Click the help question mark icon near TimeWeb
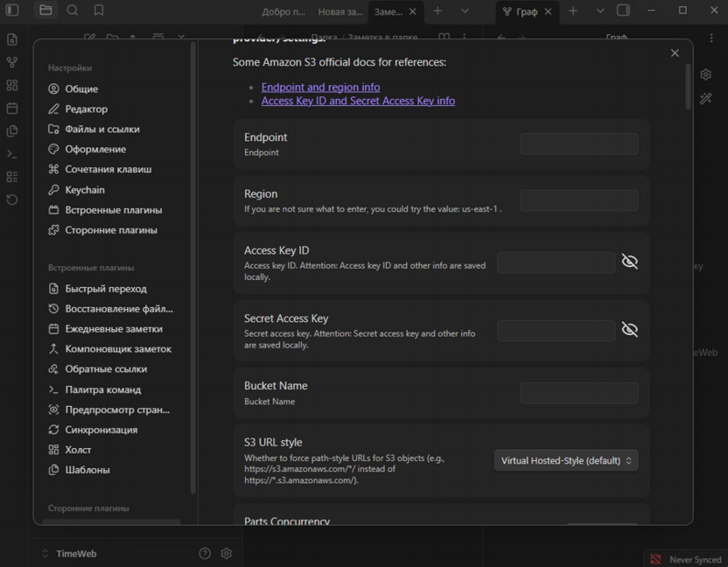 [205, 553]
